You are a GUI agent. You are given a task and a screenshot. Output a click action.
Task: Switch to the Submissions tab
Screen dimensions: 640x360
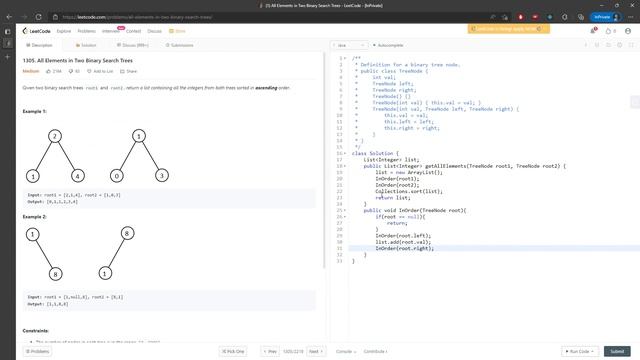click(x=179, y=45)
